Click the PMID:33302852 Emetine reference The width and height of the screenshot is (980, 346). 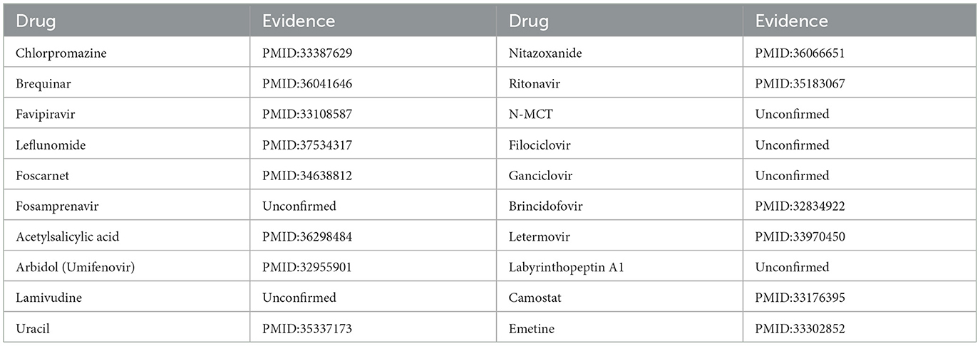click(x=801, y=329)
